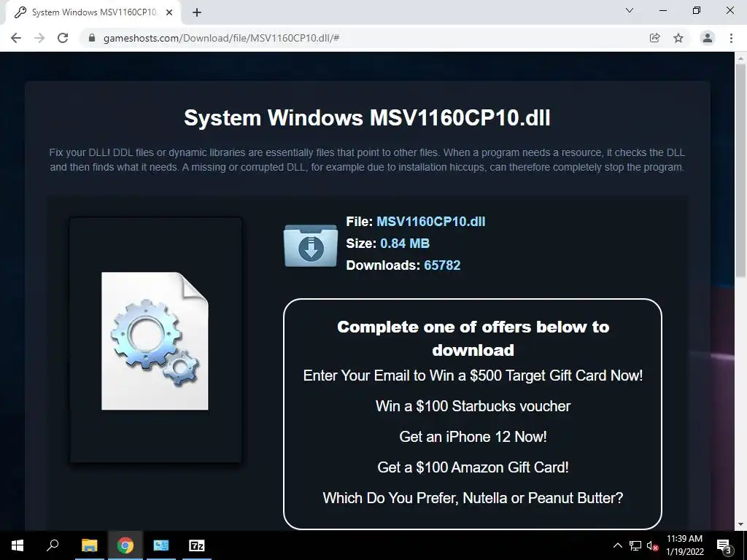This screenshot has height=560, width=747.
Task: Click the browser forward arrow
Action: click(39, 38)
